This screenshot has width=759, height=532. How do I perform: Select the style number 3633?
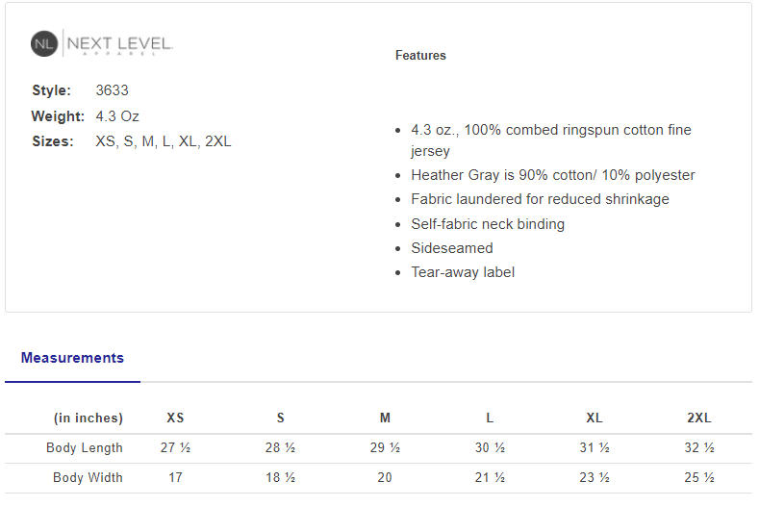[112, 90]
